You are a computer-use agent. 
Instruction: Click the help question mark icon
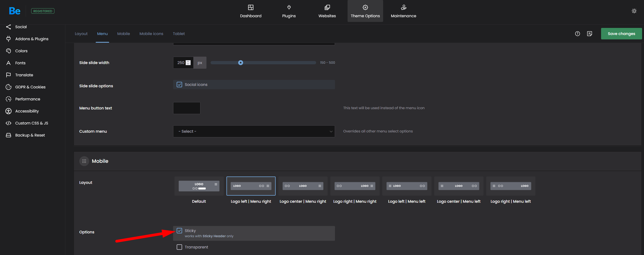click(578, 34)
